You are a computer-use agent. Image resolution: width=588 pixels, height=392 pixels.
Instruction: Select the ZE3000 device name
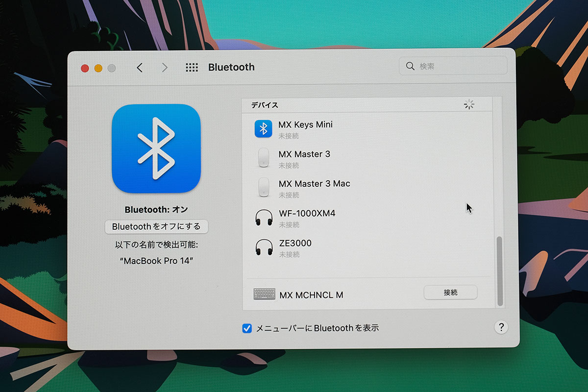pyautogui.click(x=295, y=243)
